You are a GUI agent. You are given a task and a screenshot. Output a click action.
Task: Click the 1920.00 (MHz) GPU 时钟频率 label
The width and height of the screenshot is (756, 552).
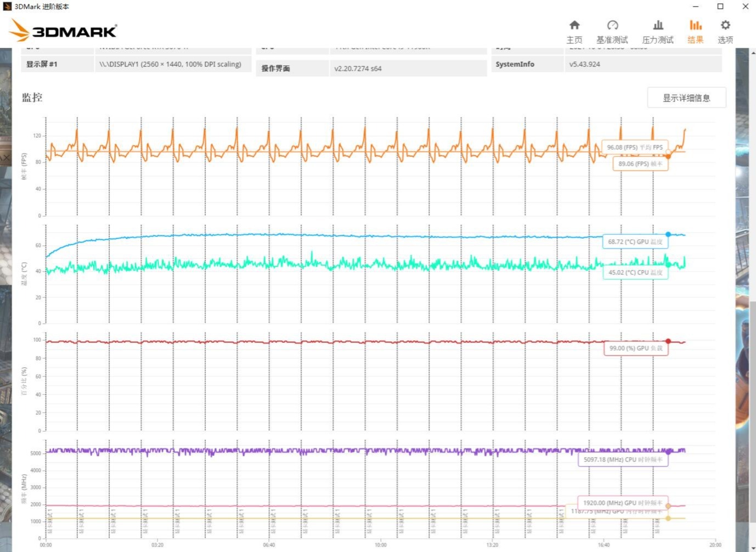[623, 503]
